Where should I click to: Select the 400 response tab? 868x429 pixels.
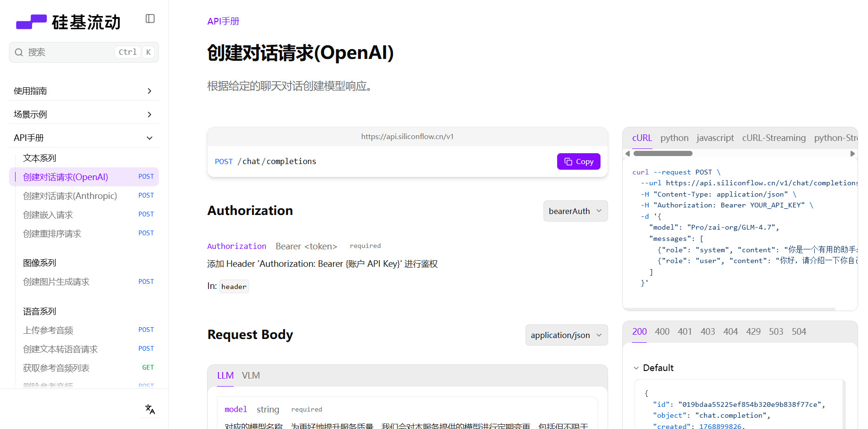pos(662,331)
